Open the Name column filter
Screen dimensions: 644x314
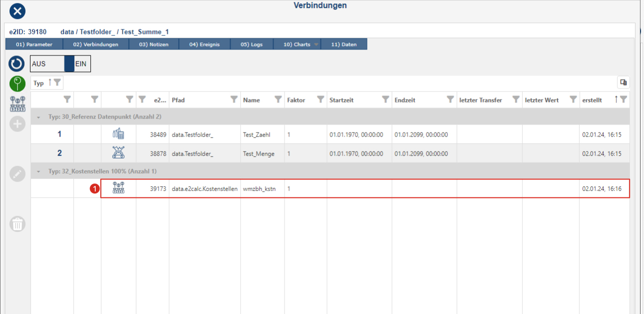pyautogui.click(x=278, y=99)
